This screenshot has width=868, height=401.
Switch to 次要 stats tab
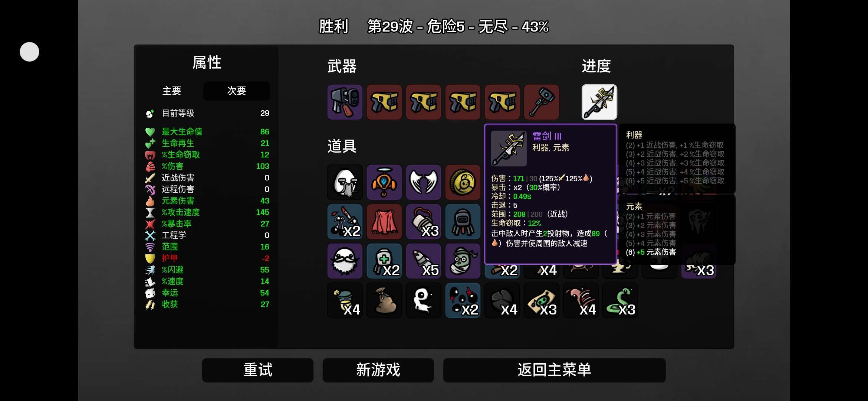point(236,91)
